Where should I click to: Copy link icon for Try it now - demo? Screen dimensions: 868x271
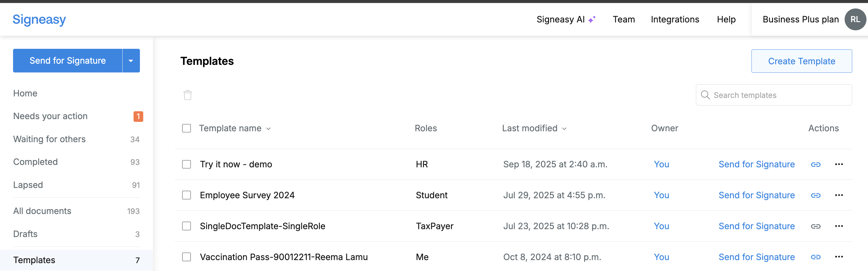[815, 164]
